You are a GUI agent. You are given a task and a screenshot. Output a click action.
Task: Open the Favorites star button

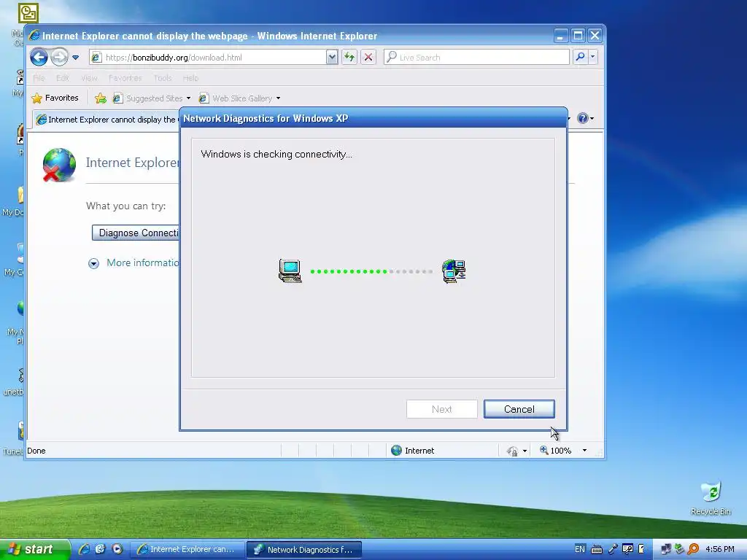click(x=55, y=98)
